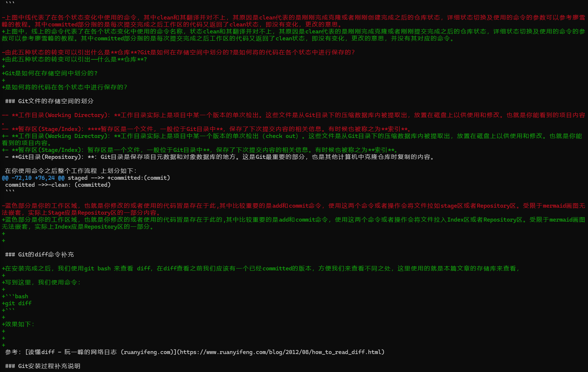This screenshot has height=372, width=588.
Task: Click the added line '+是如何将的代码在各个状态中进行保存的?'
Action: (65, 87)
